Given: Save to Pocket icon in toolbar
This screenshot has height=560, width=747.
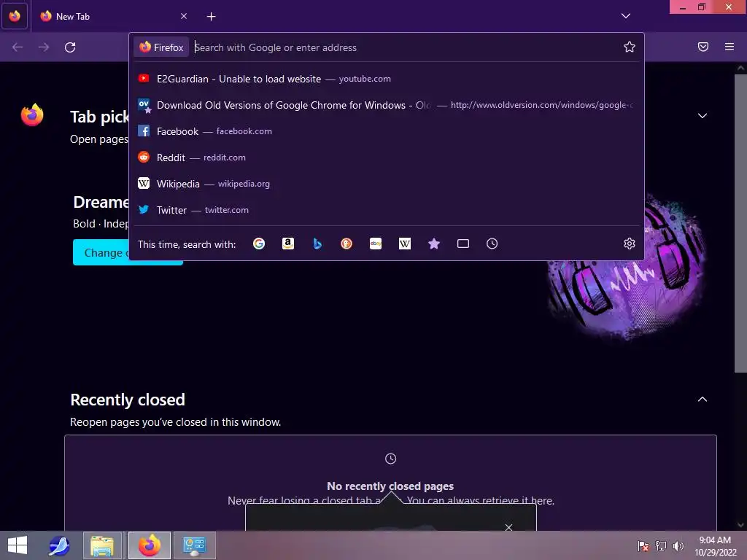Looking at the screenshot, I should pyautogui.click(x=703, y=47).
